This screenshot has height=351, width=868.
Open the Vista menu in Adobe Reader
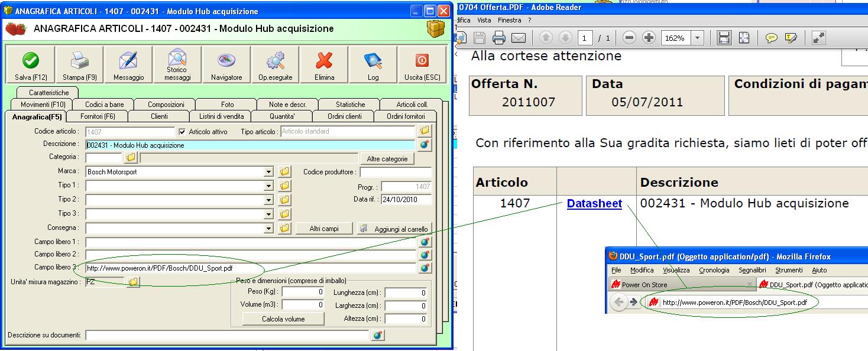484,20
